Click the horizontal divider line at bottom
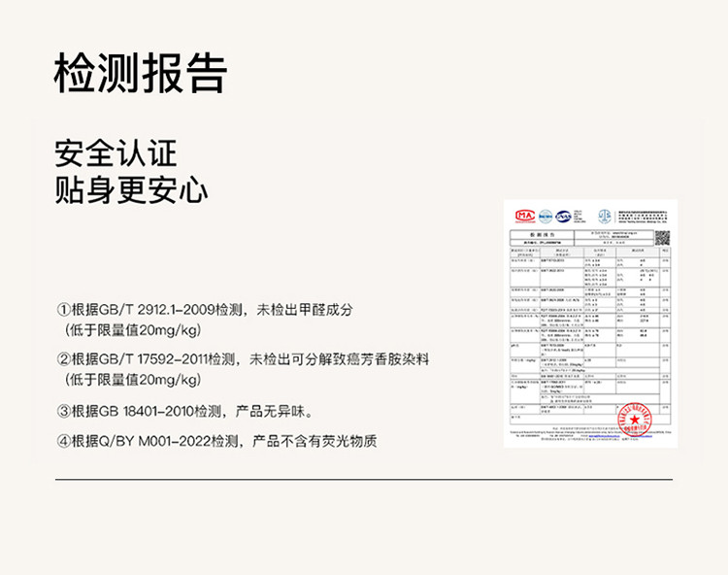This screenshot has width=728, height=575. (363, 480)
